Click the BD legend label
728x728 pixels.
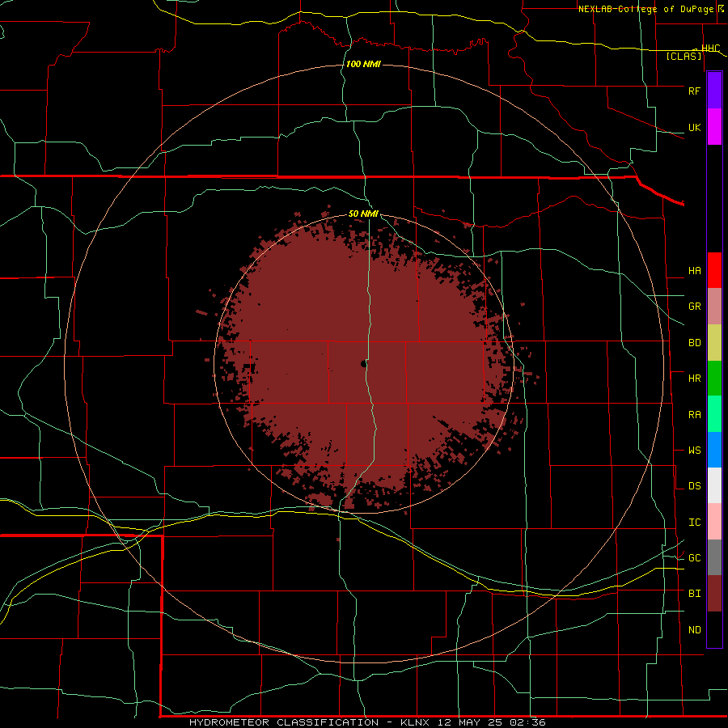[x=694, y=343]
